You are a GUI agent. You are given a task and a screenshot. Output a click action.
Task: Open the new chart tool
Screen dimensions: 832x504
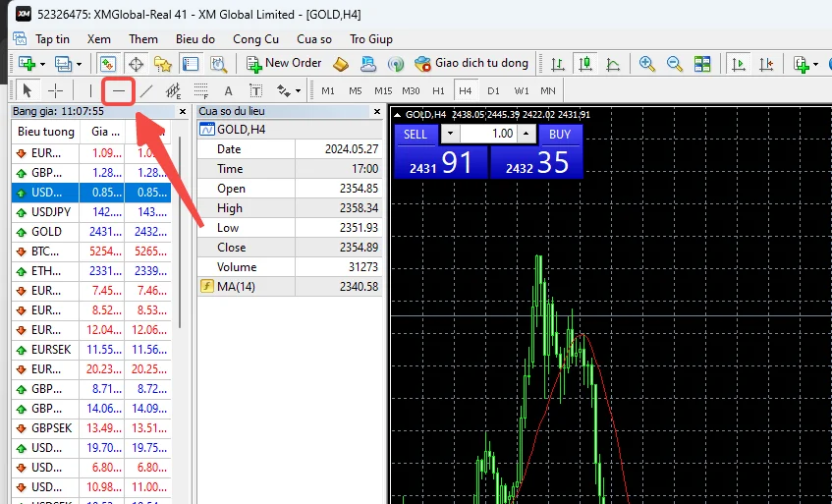[27, 64]
